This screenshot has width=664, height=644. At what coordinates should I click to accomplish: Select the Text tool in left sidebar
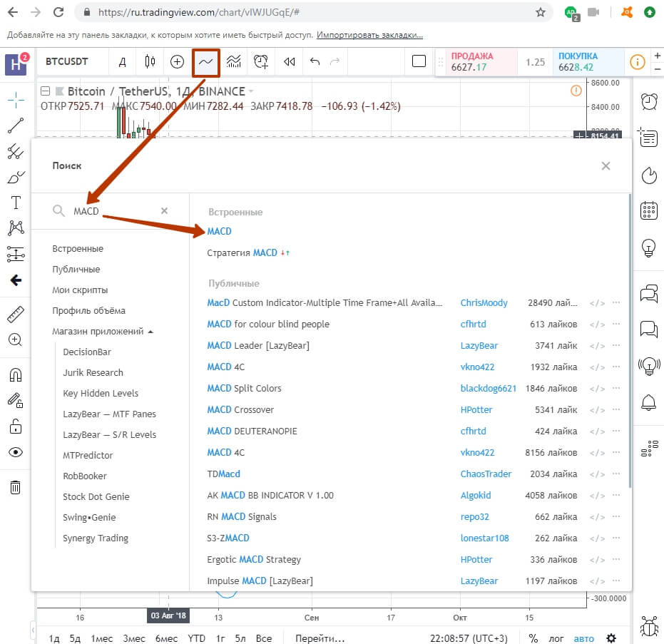coord(15,203)
